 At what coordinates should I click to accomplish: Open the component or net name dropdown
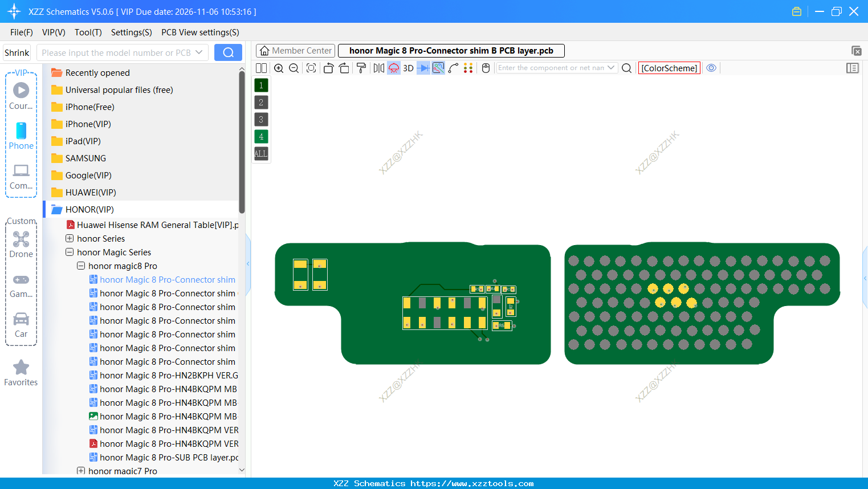(611, 68)
